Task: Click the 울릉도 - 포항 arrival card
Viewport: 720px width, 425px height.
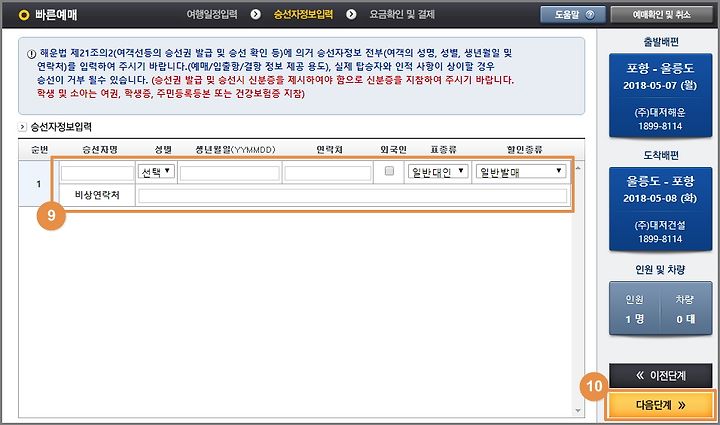Action: 660,209
